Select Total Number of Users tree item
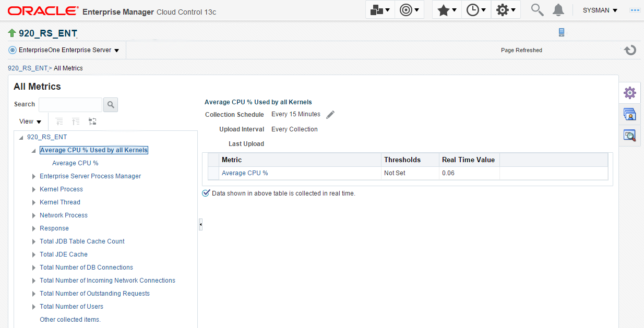Viewport: 644px width, 328px height. pyautogui.click(x=71, y=307)
